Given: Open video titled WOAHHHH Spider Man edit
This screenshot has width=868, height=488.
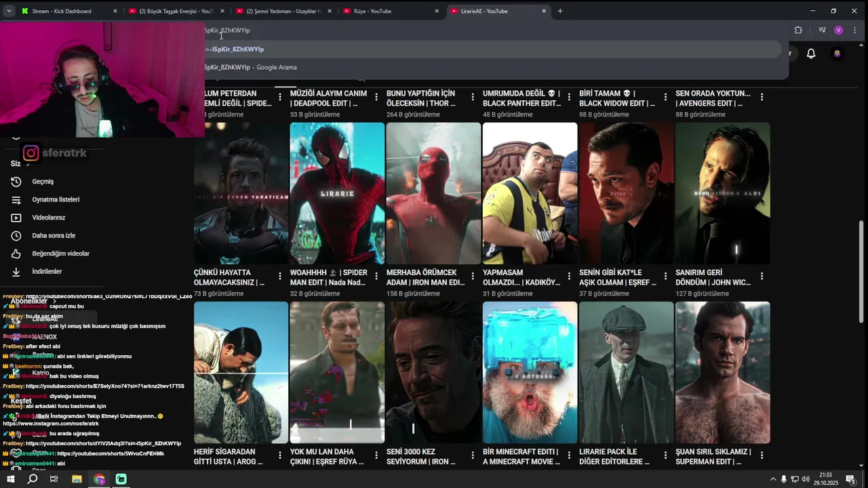Looking at the screenshot, I should point(328,277).
